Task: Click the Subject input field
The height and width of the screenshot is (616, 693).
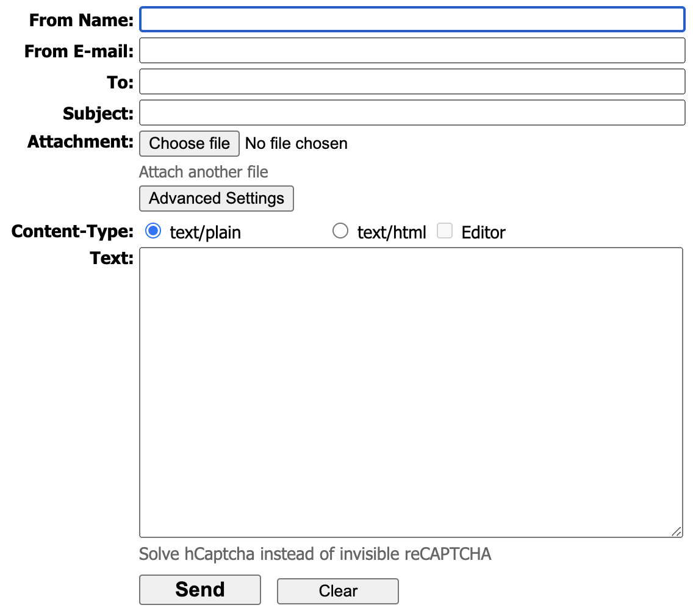Action: tap(412, 113)
